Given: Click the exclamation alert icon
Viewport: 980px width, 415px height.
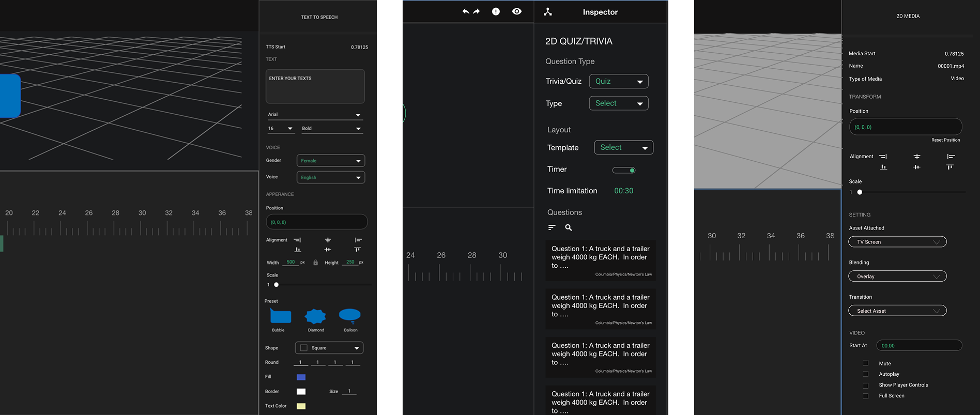Looking at the screenshot, I should [496, 11].
